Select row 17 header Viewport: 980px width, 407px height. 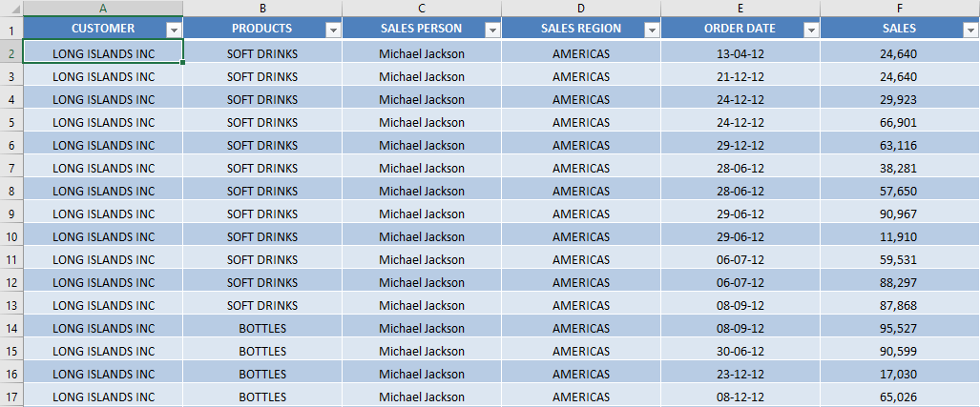click(x=11, y=397)
